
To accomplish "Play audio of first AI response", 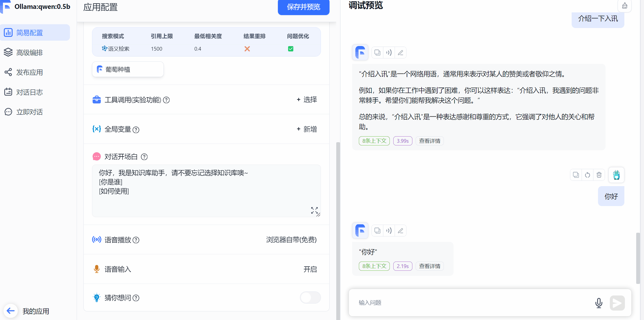I will 389,53.
